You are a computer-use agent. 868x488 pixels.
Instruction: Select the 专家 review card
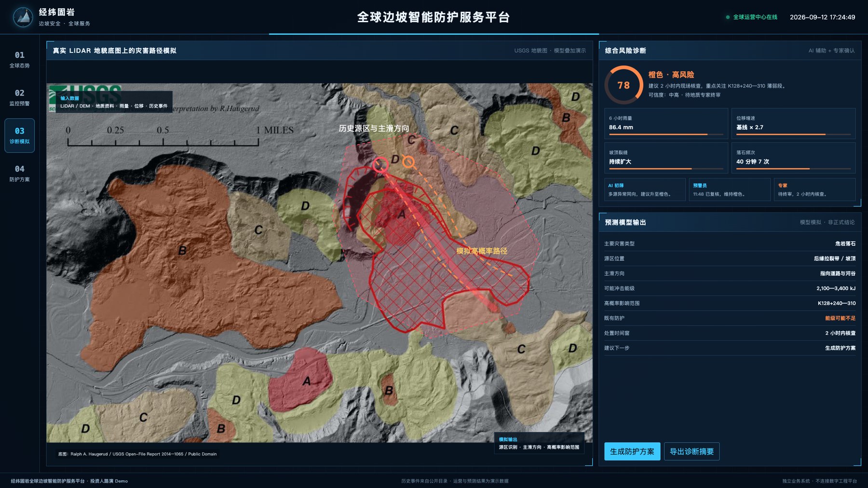coord(814,190)
